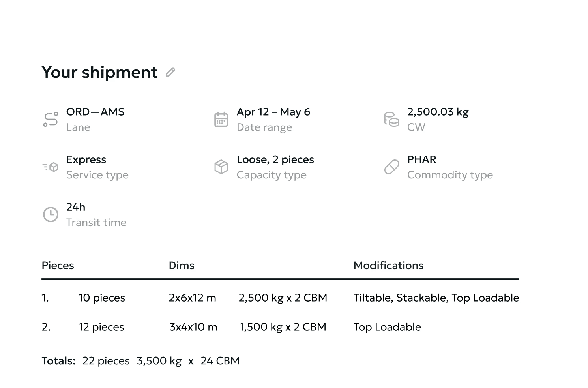Select the Dims column header

tap(182, 266)
